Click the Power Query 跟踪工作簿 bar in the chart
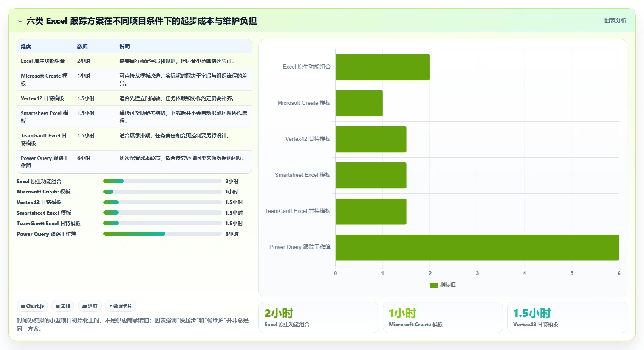This screenshot has width=644, height=350. point(477,247)
